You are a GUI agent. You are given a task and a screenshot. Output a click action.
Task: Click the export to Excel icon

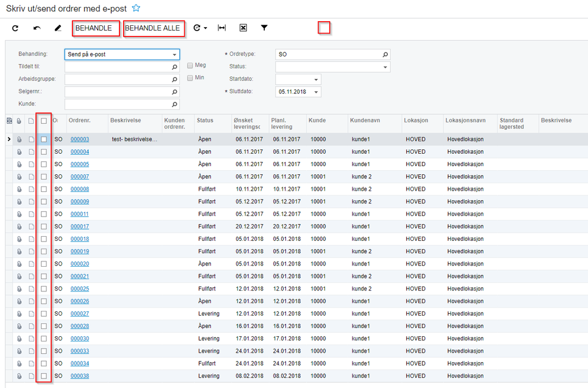243,28
